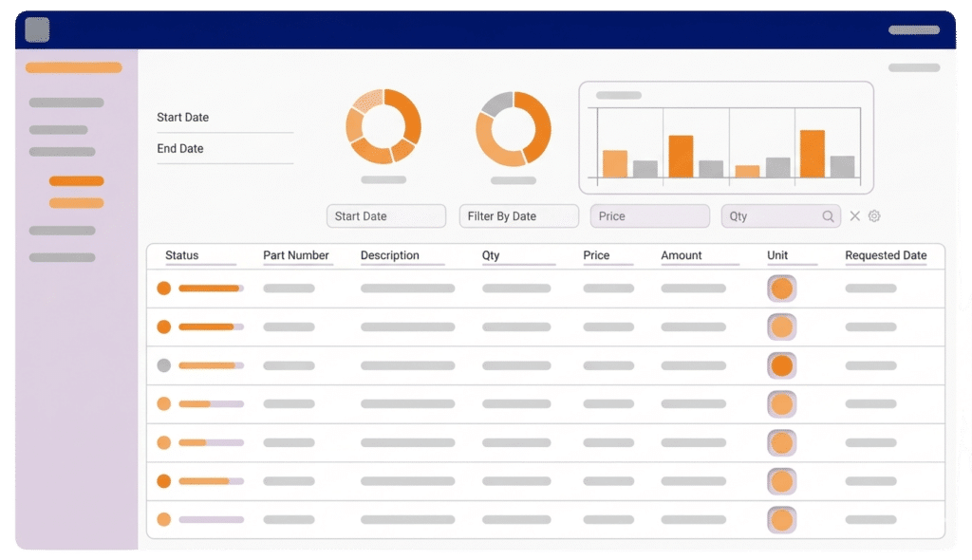
Task: Sort table by Requested Date header
Action: [886, 255]
